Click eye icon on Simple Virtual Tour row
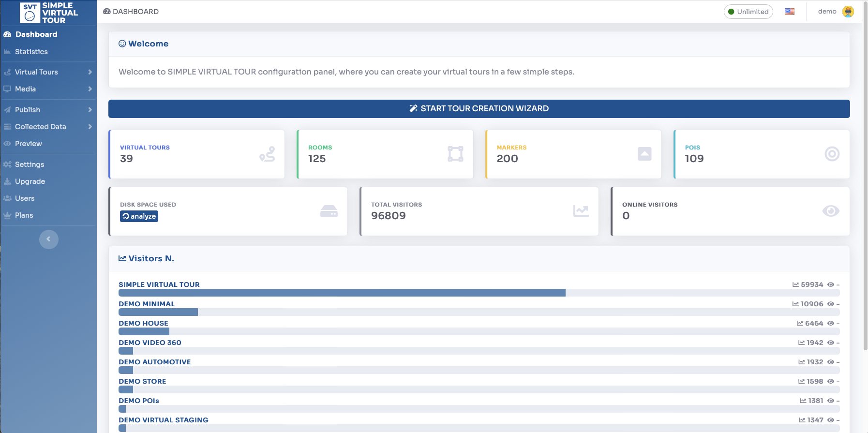 [831, 285]
